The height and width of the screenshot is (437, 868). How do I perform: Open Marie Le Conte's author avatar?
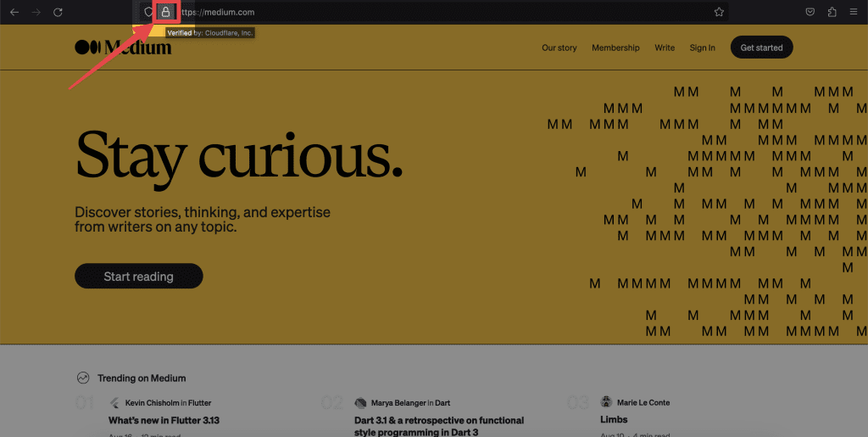(x=606, y=402)
